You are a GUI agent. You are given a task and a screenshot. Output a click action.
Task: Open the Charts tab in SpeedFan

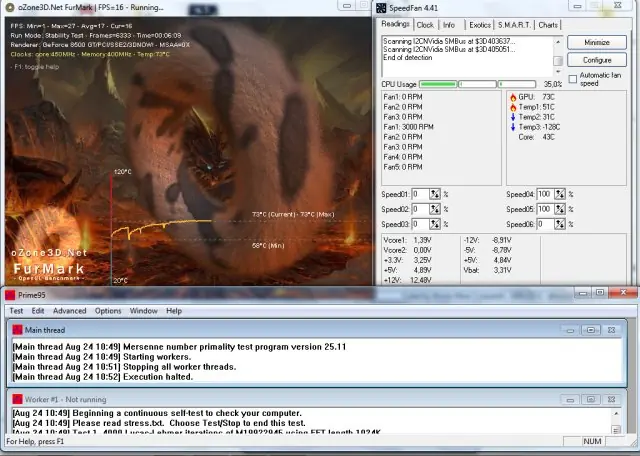pyautogui.click(x=548, y=25)
